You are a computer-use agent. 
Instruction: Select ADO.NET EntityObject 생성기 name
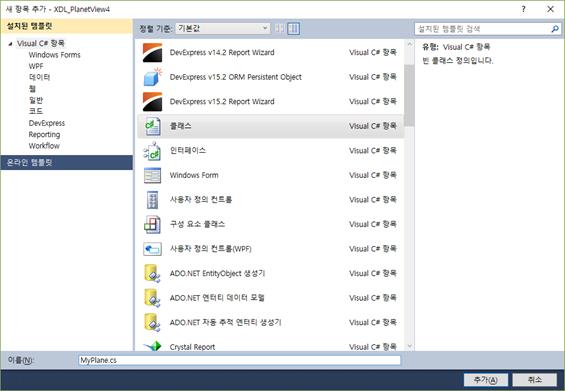click(x=217, y=273)
